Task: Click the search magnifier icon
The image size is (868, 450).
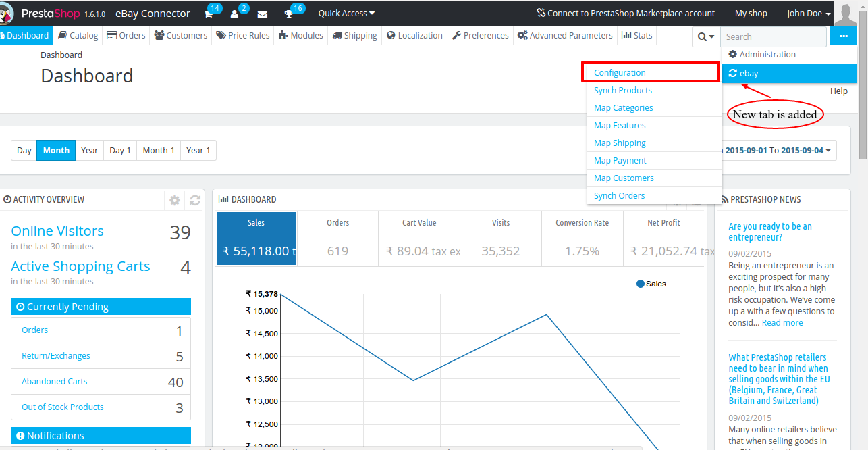Action: [706, 36]
